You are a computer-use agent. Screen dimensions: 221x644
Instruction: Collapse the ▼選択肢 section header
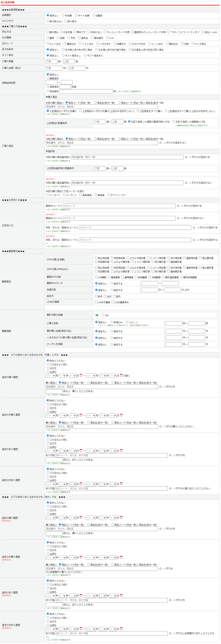click(50, 151)
